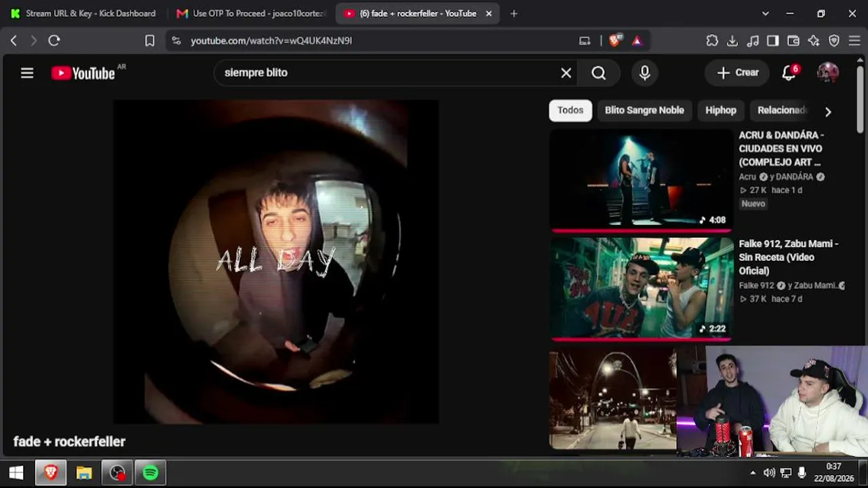Bookmark this page in Brave
This screenshot has height=488, width=868.
coord(150,41)
